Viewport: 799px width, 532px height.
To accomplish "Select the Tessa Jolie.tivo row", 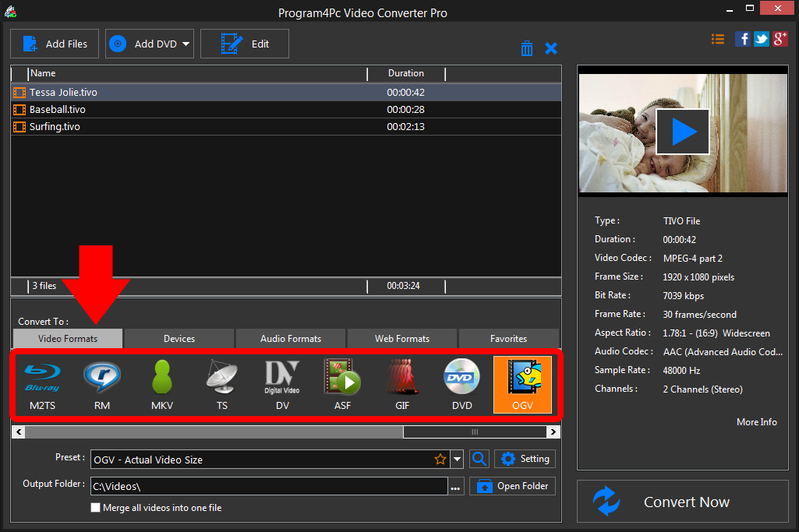I will [286, 93].
